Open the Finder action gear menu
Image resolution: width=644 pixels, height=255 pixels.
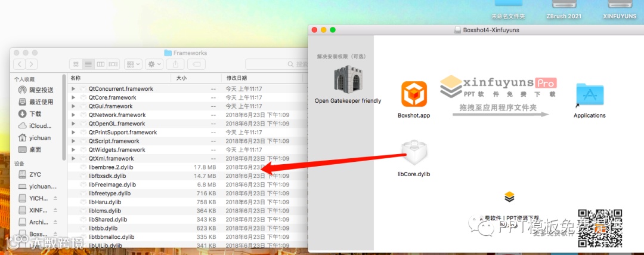click(x=154, y=64)
